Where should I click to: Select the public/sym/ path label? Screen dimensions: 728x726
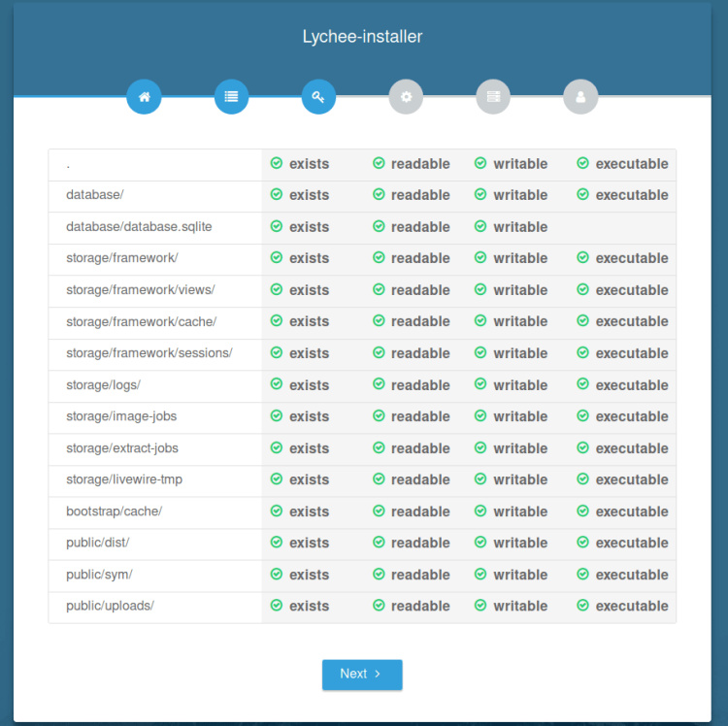click(x=99, y=575)
